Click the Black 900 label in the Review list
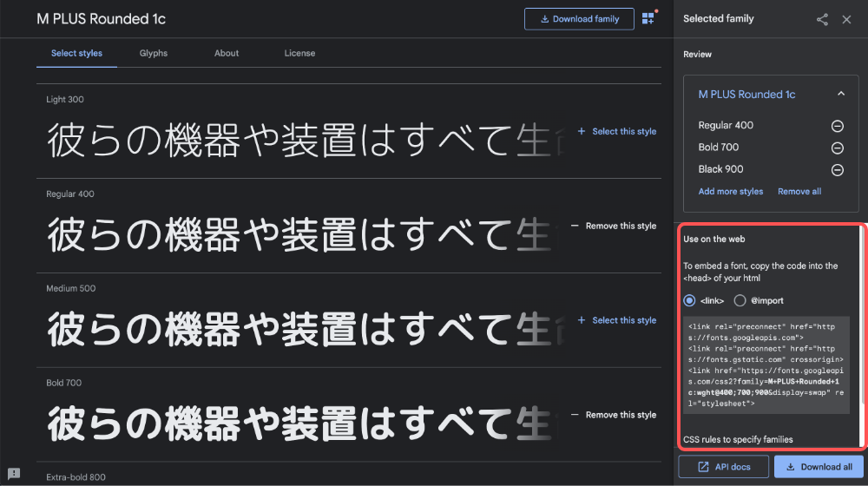 pos(720,169)
